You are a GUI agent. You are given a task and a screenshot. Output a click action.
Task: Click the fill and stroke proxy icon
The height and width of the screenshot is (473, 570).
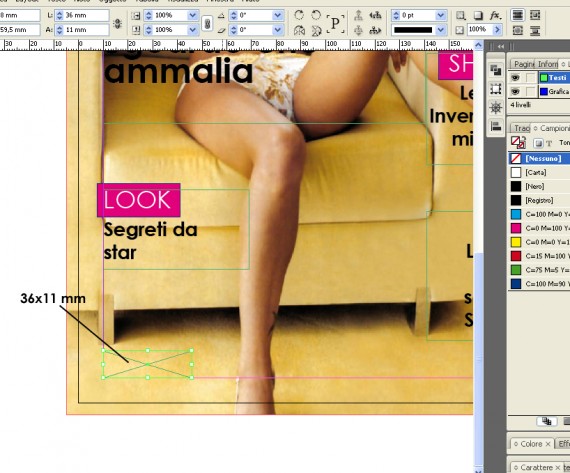point(518,142)
